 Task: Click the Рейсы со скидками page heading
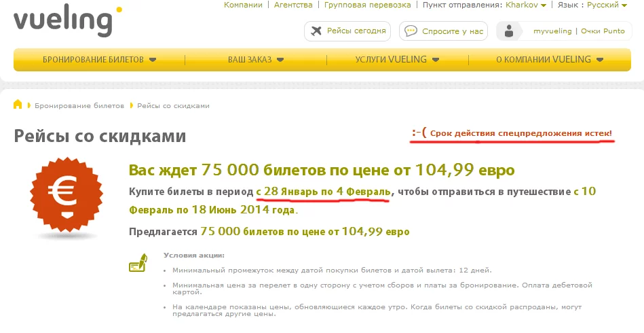pos(100,136)
